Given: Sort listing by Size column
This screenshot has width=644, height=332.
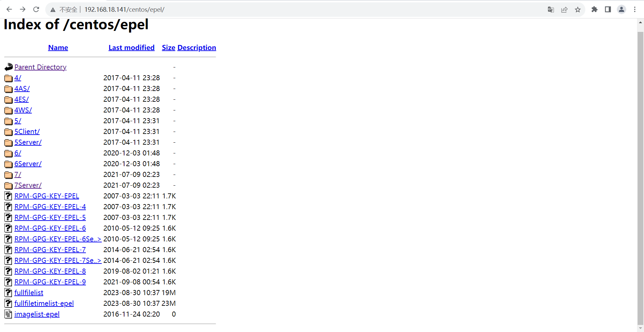Looking at the screenshot, I should 168,48.
